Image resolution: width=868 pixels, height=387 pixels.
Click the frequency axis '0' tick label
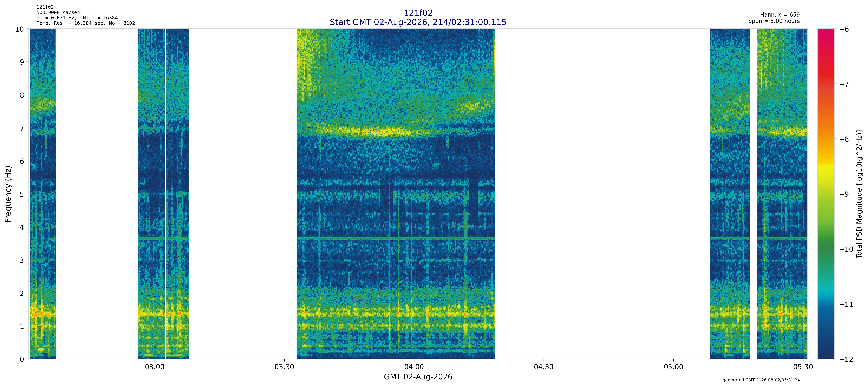tap(22, 359)
